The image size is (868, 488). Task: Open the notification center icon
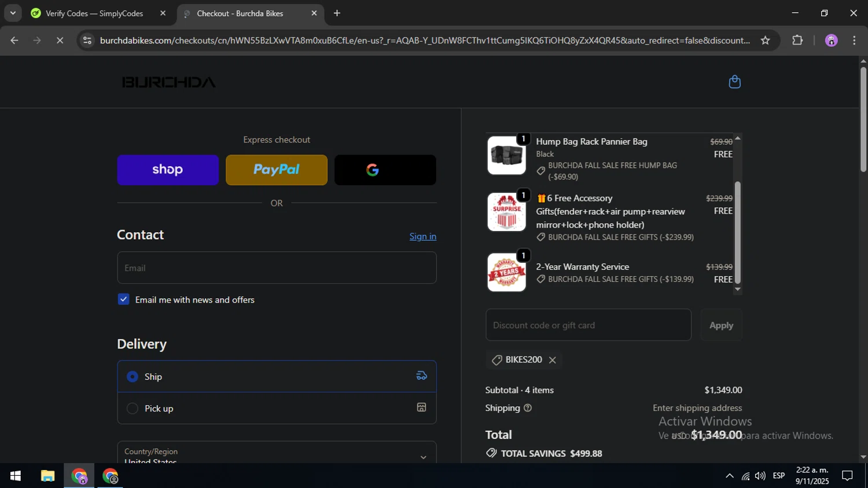tap(847, 476)
